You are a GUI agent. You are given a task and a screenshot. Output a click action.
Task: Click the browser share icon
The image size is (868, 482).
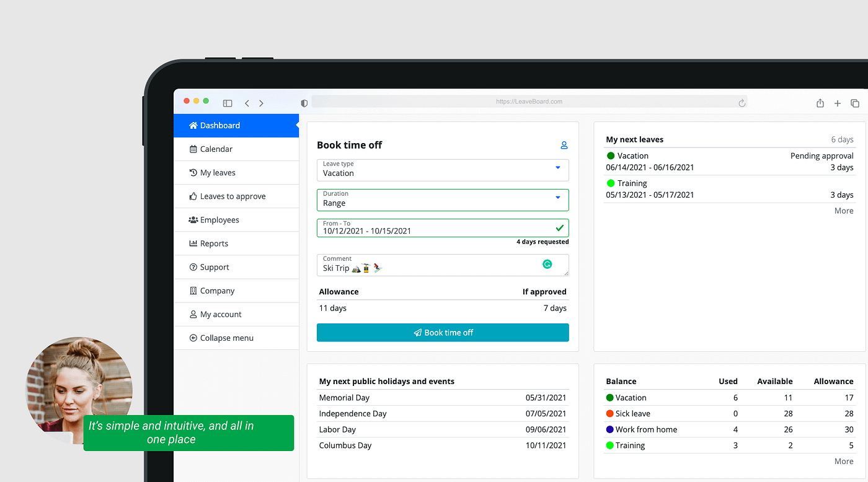click(x=820, y=103)
